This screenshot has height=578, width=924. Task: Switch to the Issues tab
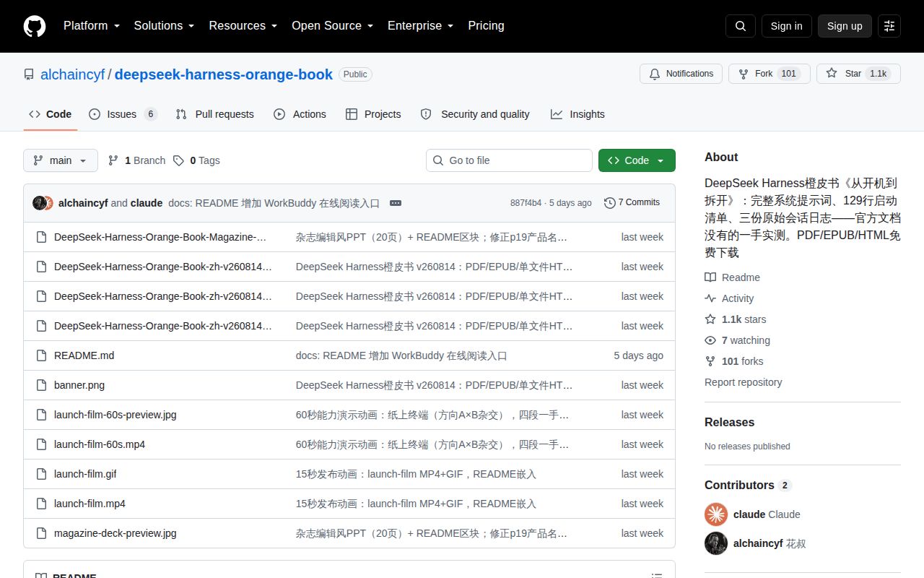[x=123, y=114]
